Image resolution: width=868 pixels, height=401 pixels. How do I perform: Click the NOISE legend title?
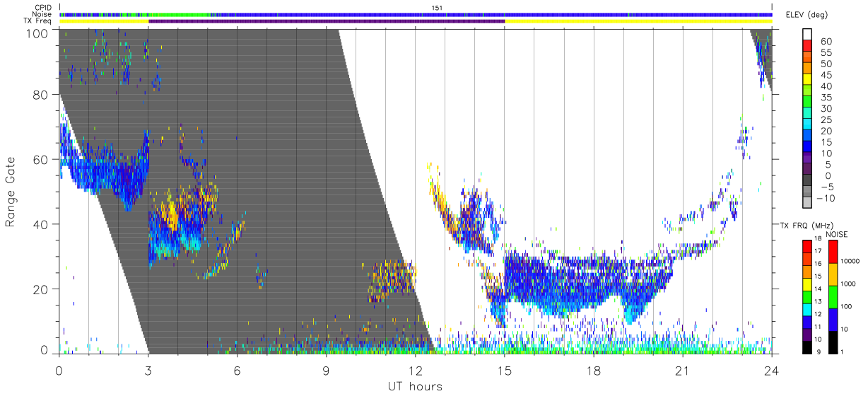pos(836,233)
